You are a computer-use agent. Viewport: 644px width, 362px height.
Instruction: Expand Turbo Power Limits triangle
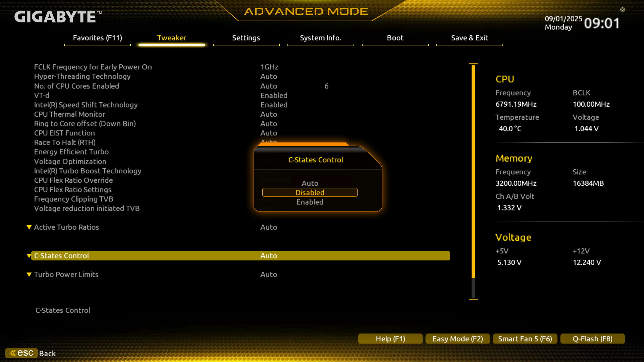(29, 275)
